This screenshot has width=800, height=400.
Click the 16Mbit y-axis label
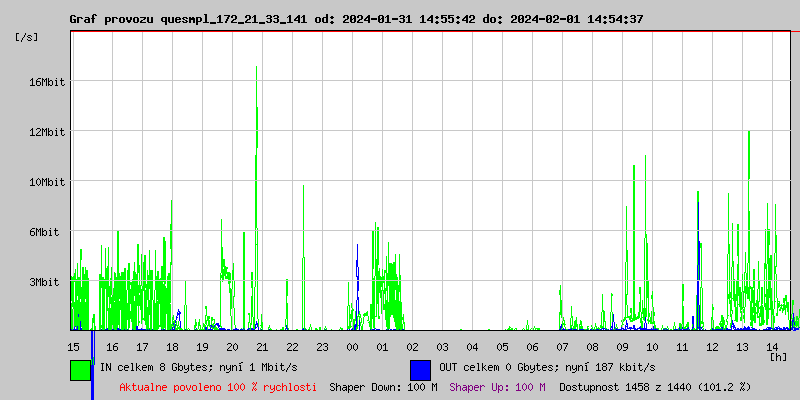pyautogui.click(x=47, y=82)
